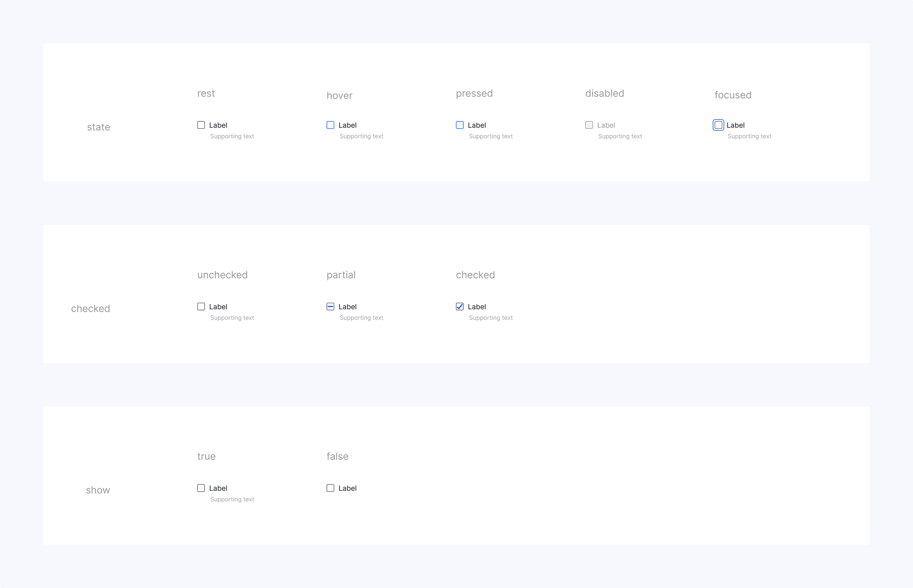Click the greyed-out disabled checkbox
The height and width of the screenshot is (588, 913).
[x=589, y=125]
